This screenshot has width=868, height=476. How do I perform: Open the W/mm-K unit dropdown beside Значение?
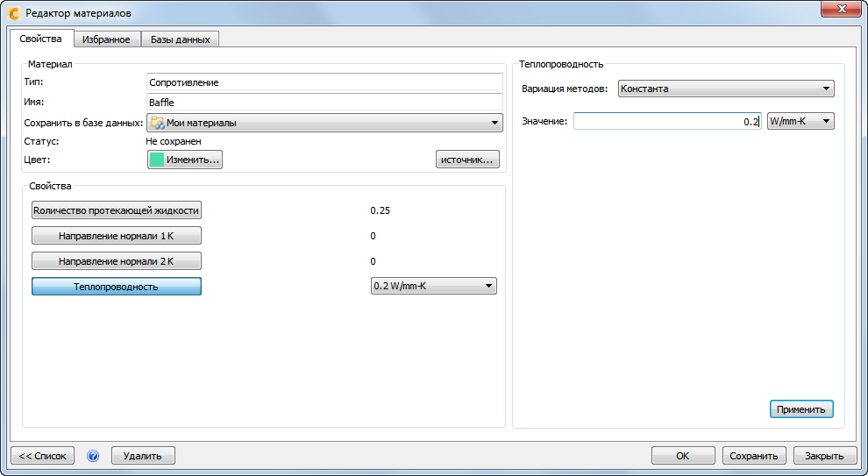pyautogui.click(x=800, y=121)
